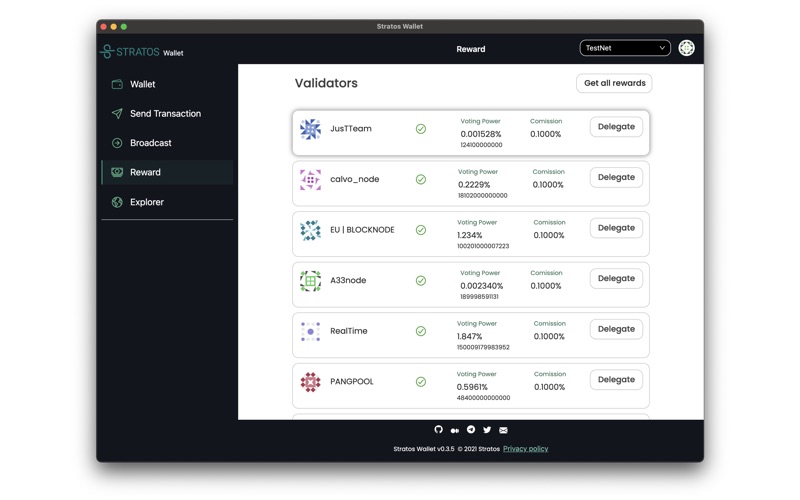The width and height of the screenshot is (800, 500).
Task: Click the Stratos Wallet logo
Action: (142, 52)
